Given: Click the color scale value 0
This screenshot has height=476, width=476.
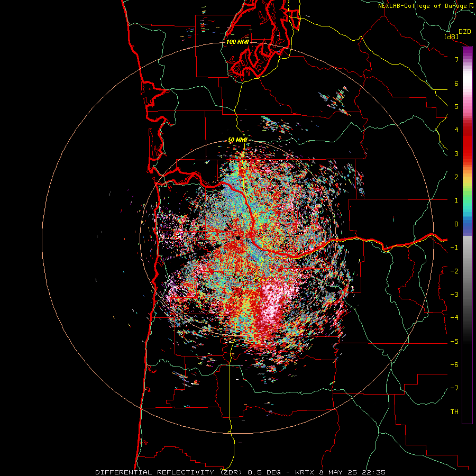Looking at the screenshot, I should (x=456, y=224).
